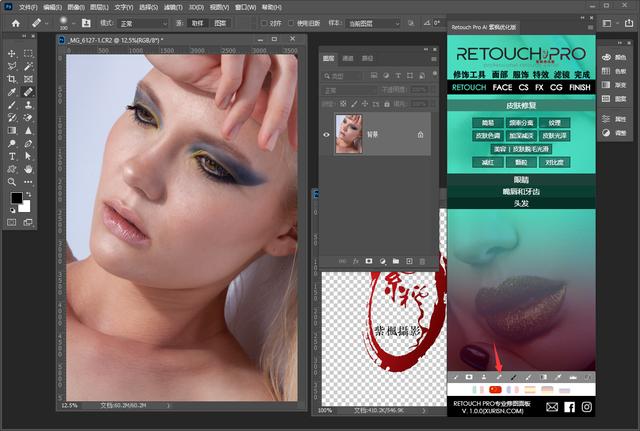The height and width of the screenshot is (431, 640).
Task: Select the Eyedropper tool
Action: tap(11, 92)
